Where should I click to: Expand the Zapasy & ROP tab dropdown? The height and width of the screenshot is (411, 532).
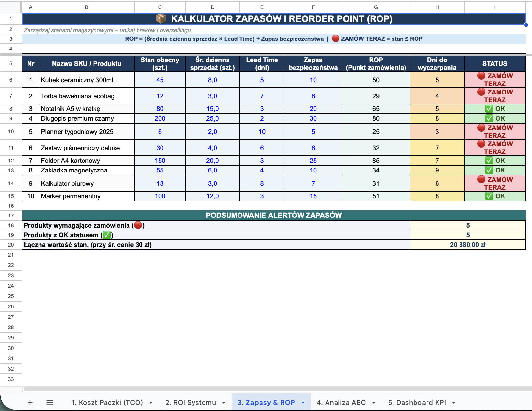[303, 403]
